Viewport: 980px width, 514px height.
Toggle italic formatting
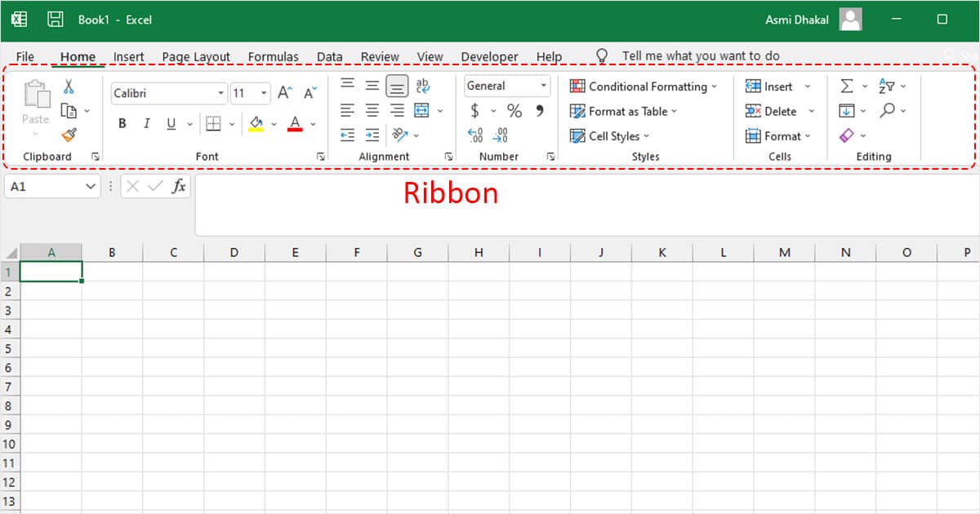147,123
